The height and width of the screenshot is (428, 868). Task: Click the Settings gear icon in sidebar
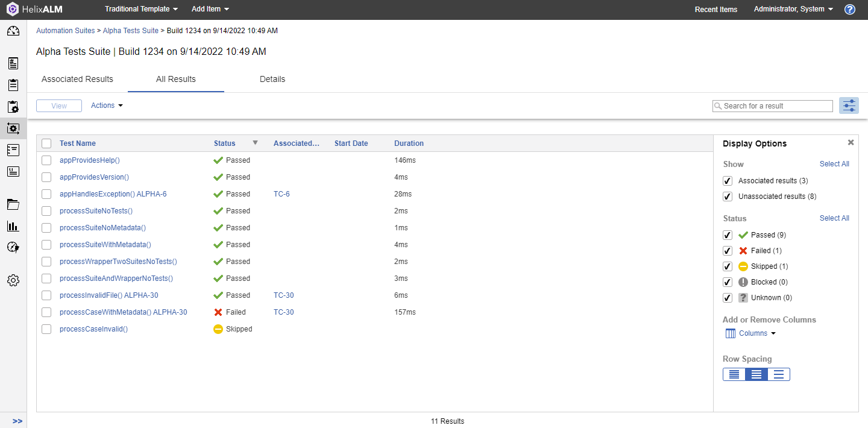[13, 280]
